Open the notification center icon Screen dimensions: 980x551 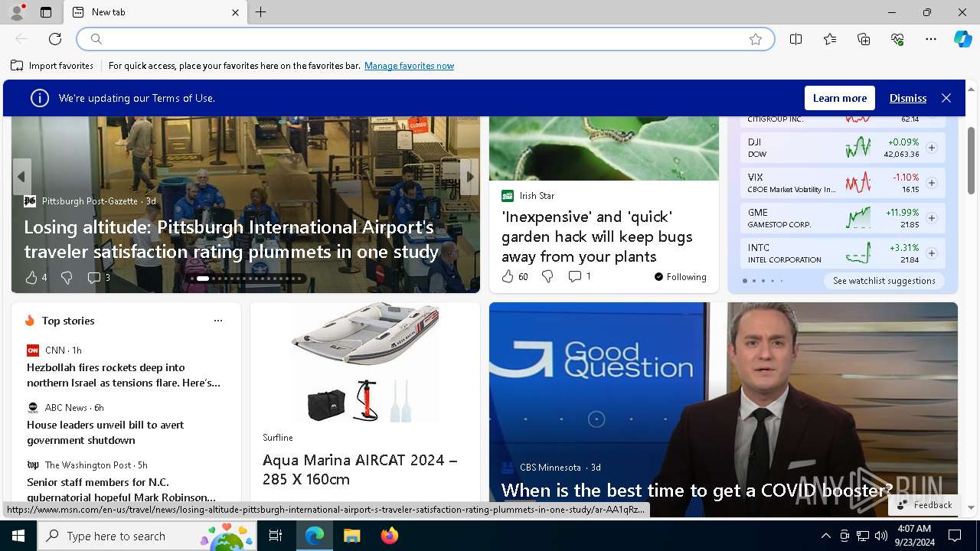point(954,536)
